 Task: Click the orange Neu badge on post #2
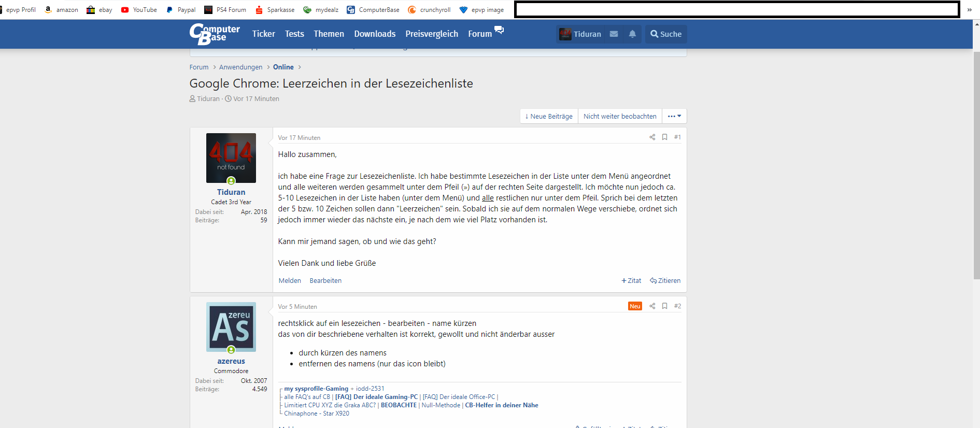click(x=635, y=306)
